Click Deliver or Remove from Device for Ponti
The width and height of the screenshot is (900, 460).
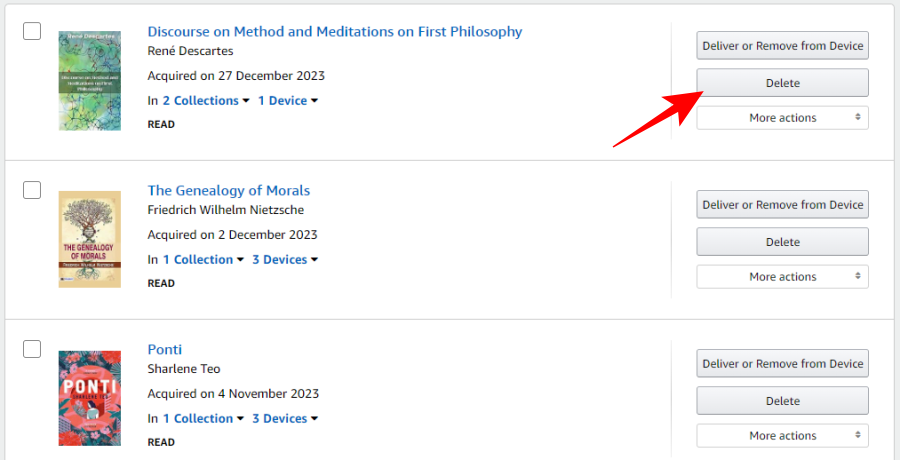click(782, 364)
